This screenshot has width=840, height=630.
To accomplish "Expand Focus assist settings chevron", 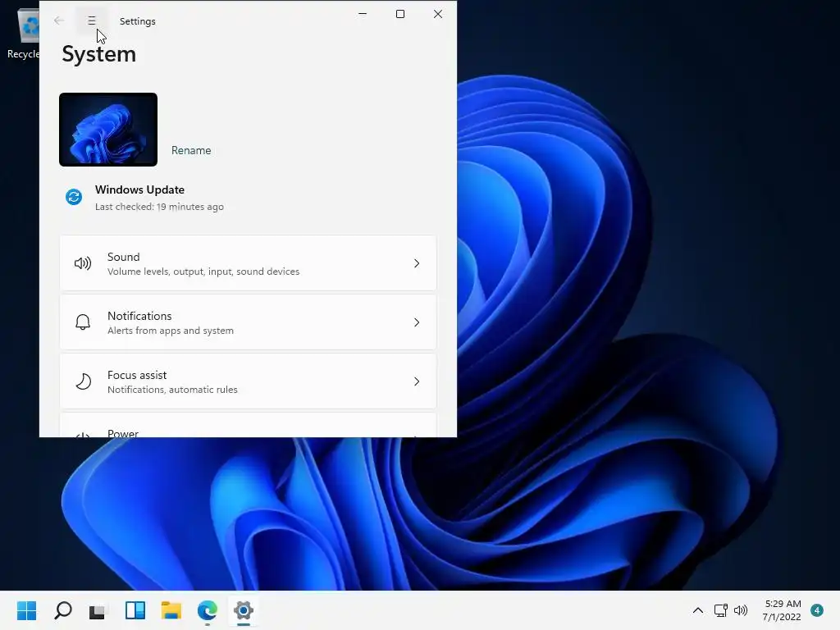I will click(416, 381).
